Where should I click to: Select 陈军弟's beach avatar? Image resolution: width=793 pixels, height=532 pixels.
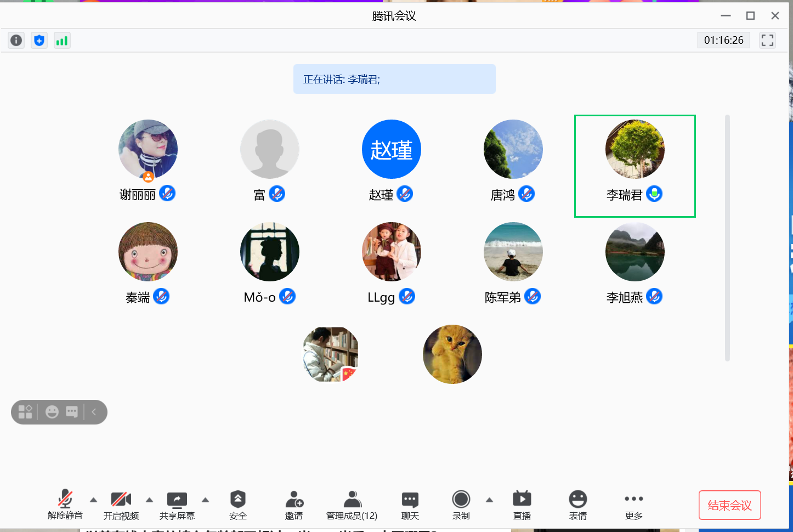coord(513,252)
